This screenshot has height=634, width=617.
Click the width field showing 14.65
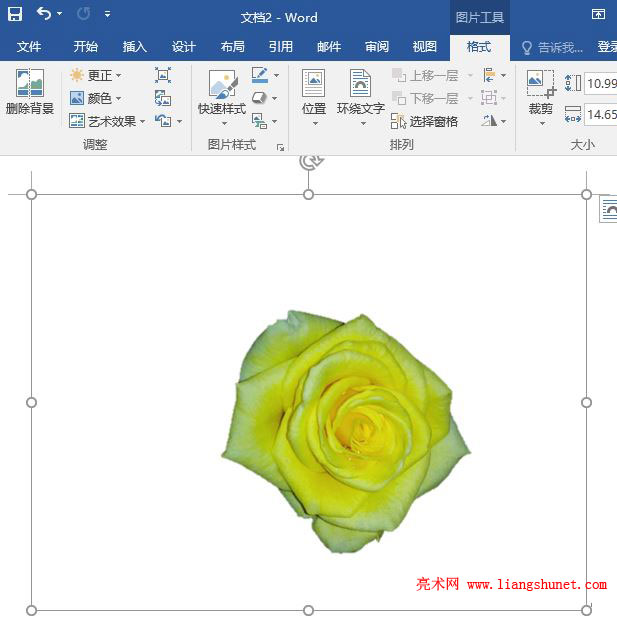[601, 114]
